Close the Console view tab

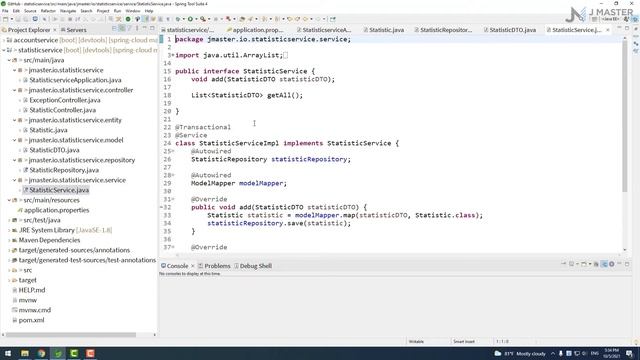193,266
